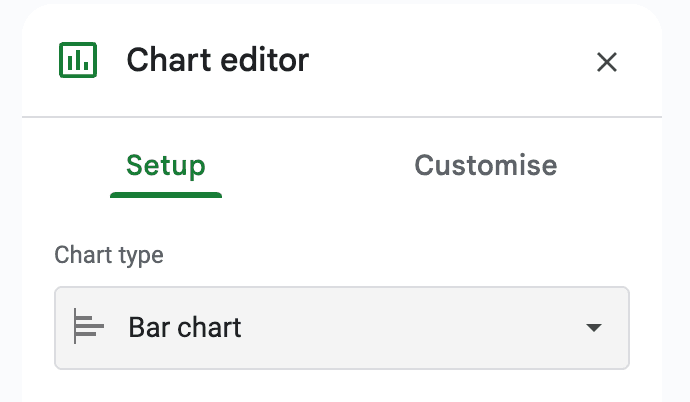The width and height of the screenshot is (690, 402).
Task: Choose the grey Customise label
Action: tap(485, 165)
